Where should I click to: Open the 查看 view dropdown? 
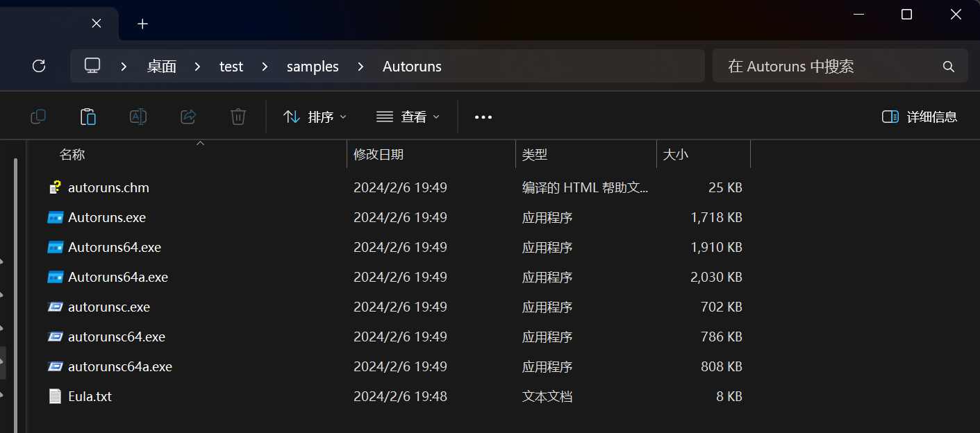pyautogui.click(x=408, y=117)
